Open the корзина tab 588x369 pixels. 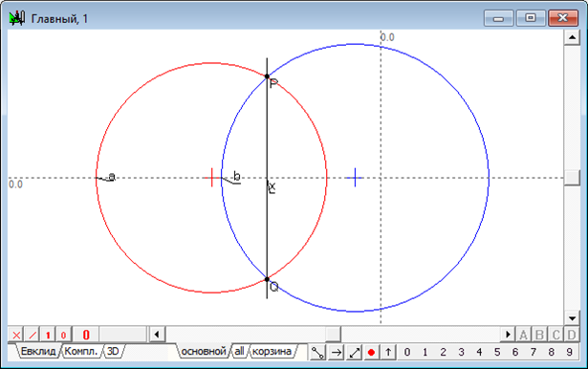tap(272, 352)
